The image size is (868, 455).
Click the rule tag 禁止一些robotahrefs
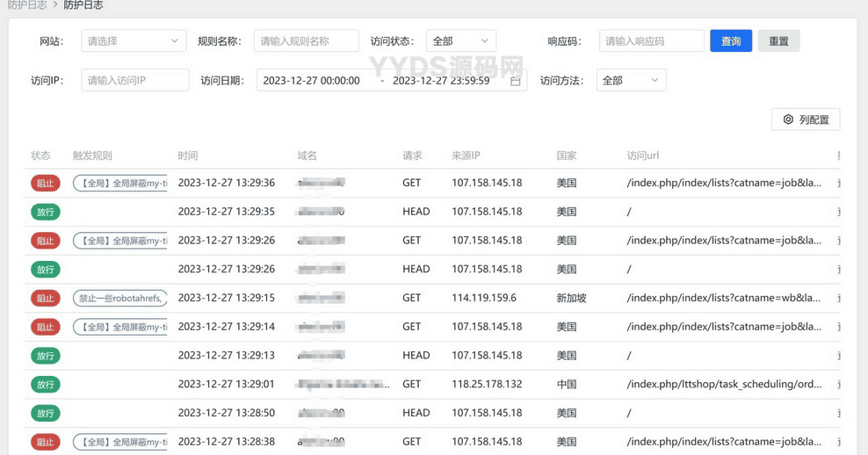point(120,299)
